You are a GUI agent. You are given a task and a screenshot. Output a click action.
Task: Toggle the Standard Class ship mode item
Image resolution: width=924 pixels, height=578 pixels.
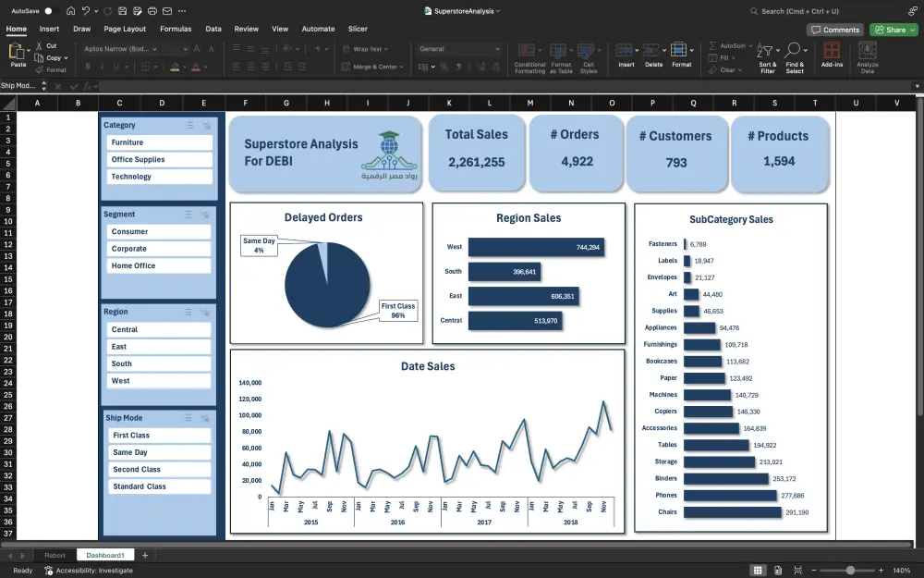(159, 486)
